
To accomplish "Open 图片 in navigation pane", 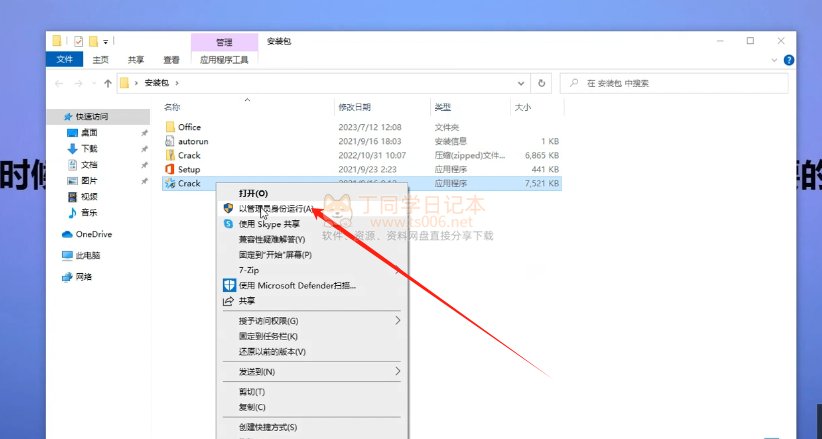I will coord(89,180).
